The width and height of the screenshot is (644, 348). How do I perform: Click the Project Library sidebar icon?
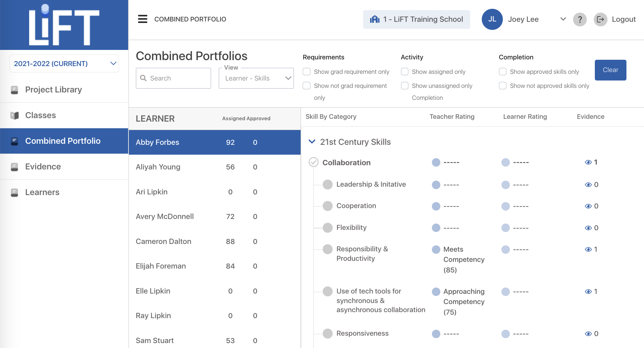coord(14,90)
